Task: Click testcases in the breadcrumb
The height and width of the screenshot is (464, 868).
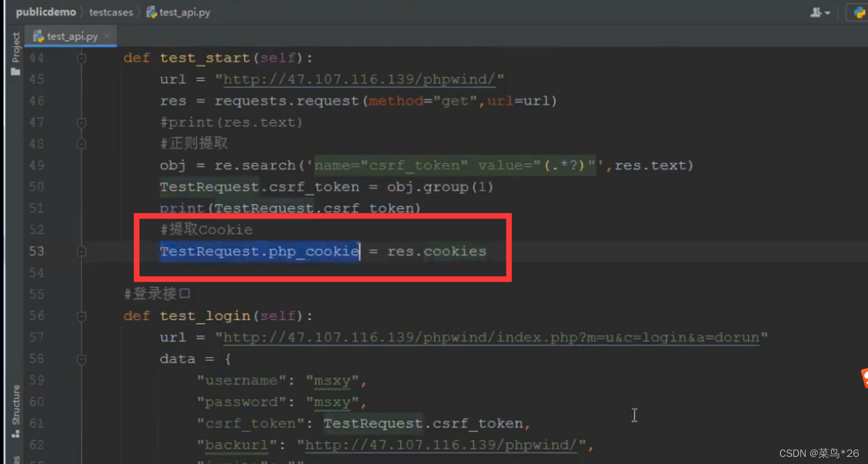Action: [111, 12]
